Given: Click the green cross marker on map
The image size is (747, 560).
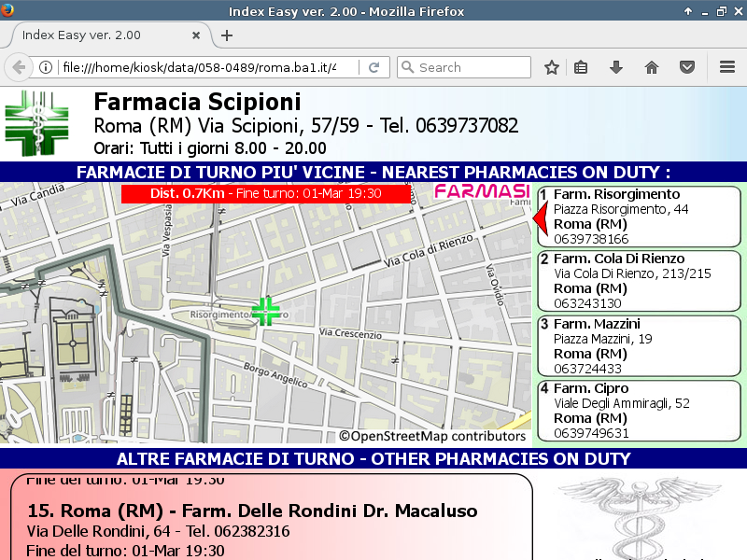Looking at the screenshot, I should click(x=266, y=312).
